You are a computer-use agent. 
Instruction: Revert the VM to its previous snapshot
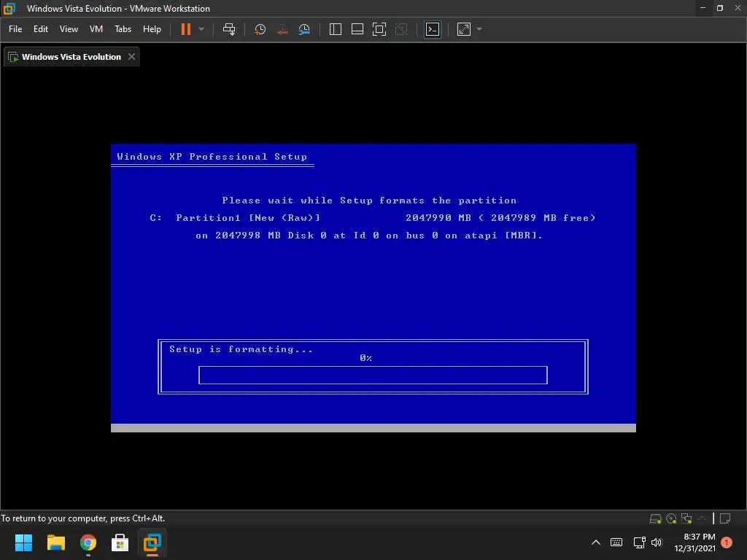pos(282,29)
